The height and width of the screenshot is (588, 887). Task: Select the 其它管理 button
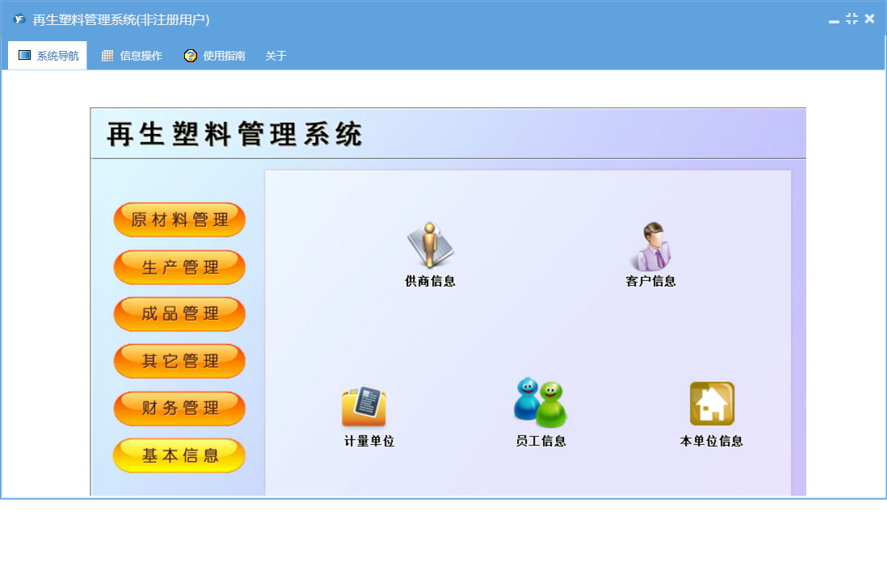pos(179,361)
